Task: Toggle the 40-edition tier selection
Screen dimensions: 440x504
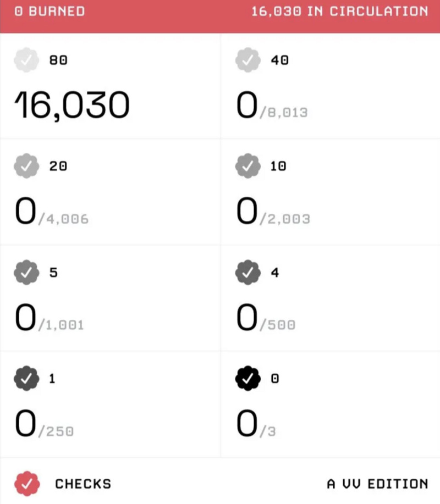Action: 248,60
